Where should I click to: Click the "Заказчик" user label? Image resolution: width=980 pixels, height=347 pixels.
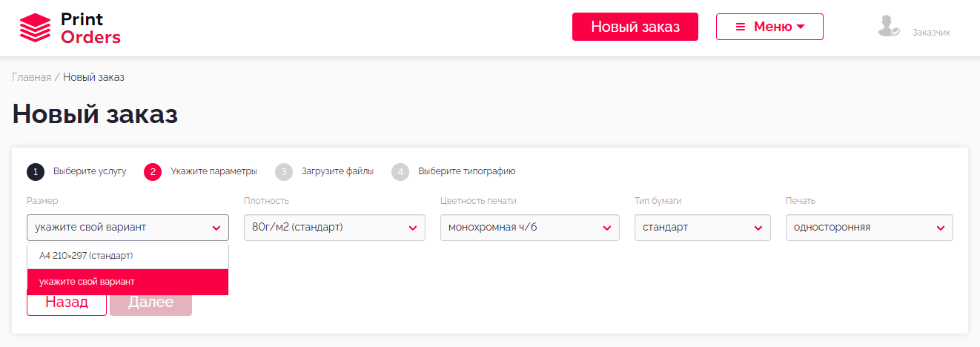point(931,33)
